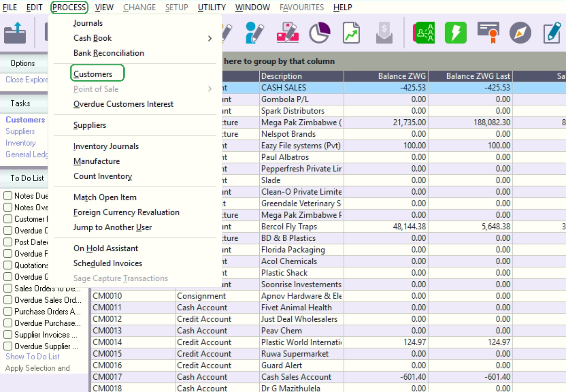Open the customer edit icon with person and pencil

[x=254, y=33]
